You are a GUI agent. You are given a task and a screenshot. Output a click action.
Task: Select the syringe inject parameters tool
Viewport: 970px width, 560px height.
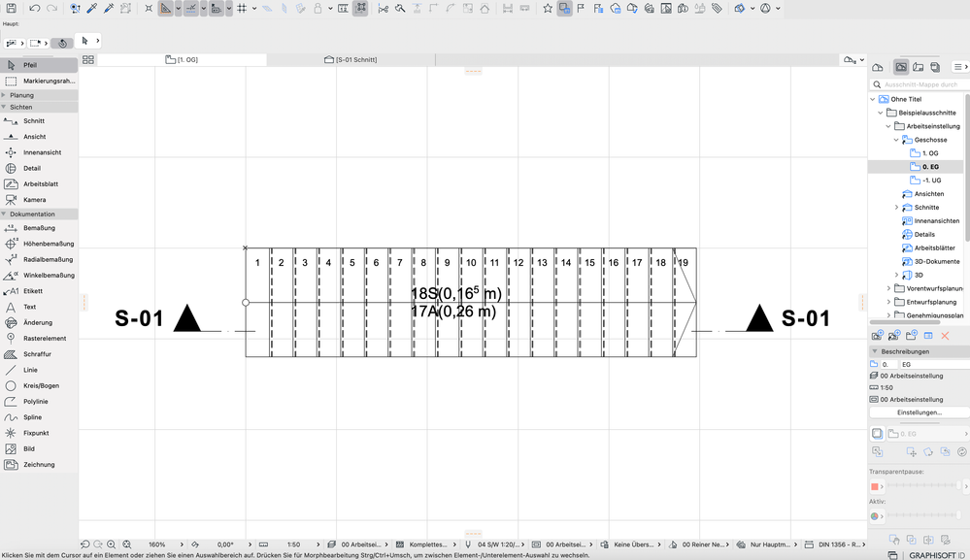[109, 9]
